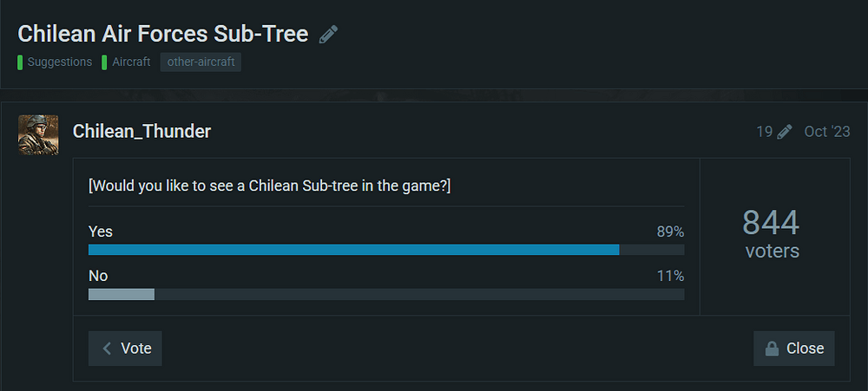868x391 pixels.
Task: Click the Oct '23 post date
Action: tap(826, 132)
